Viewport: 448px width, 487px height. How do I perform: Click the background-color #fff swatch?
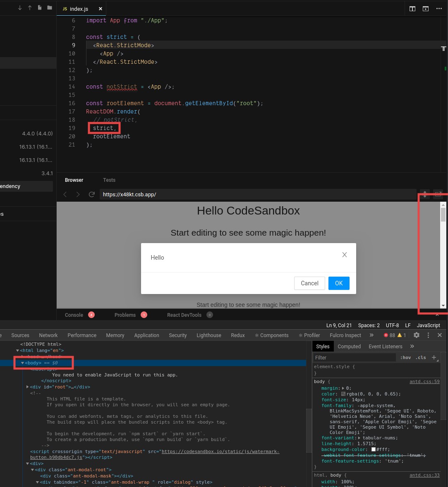(x=373, y=449)
